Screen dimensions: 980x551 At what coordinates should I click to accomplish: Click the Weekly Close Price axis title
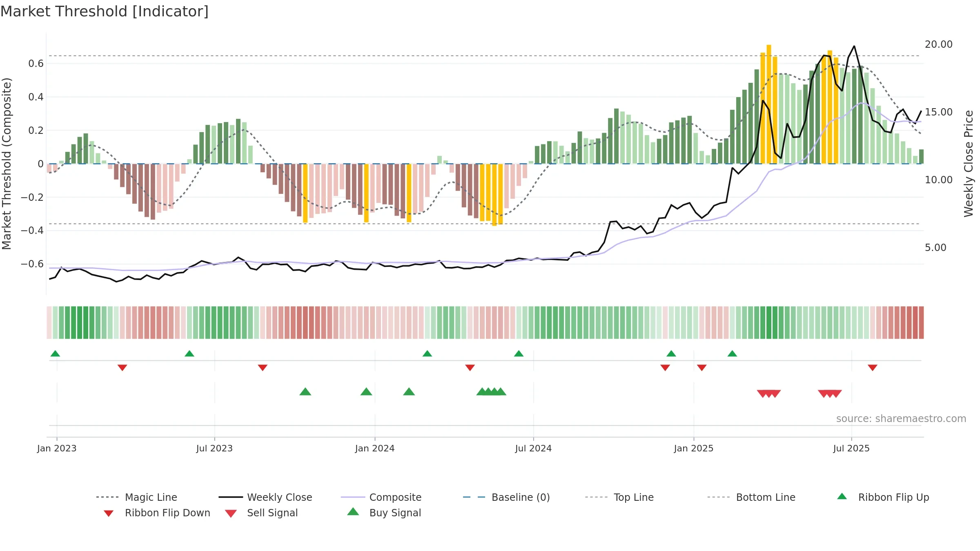coord(969,163)
